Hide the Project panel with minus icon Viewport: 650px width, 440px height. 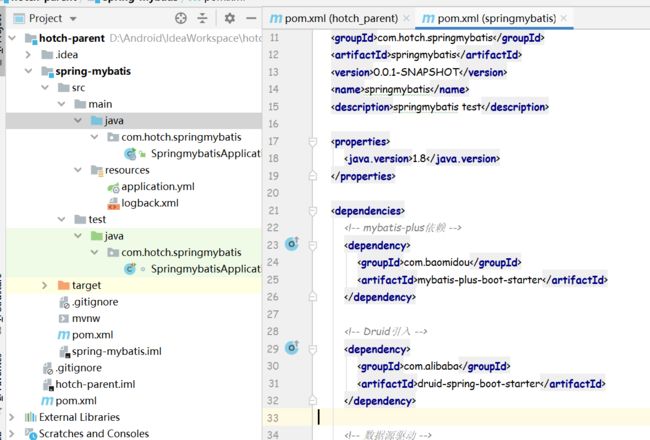(x=251, y=18)
